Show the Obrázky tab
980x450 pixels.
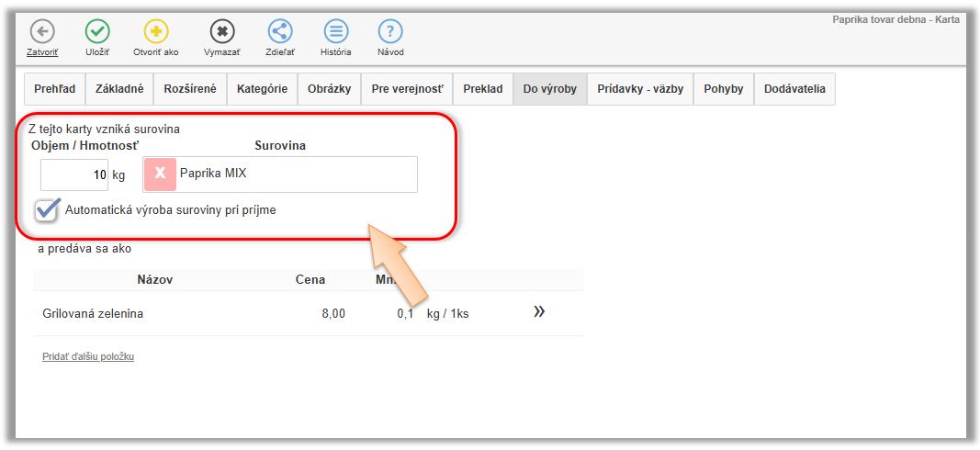[x=331, y=89]
